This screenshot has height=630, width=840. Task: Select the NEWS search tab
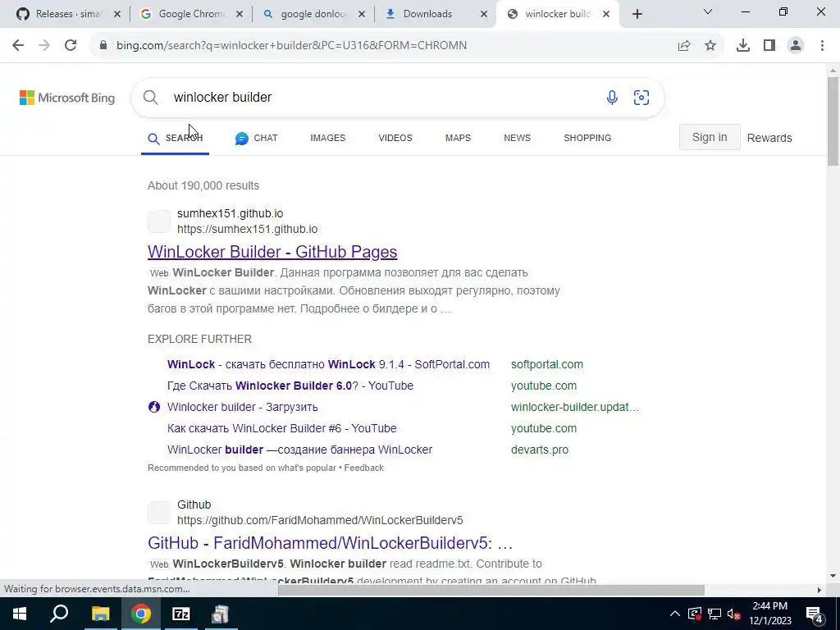tap(517, 138)
